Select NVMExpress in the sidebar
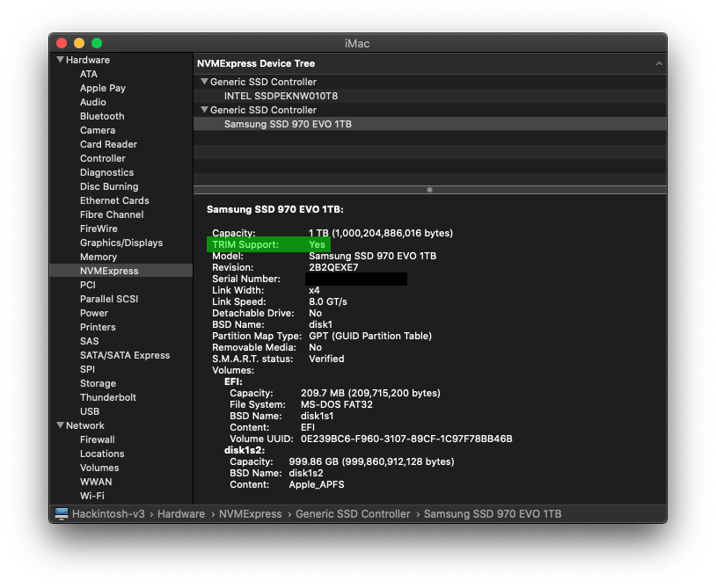The width and height of the screenshot is (716, 588). click(121, 271)
